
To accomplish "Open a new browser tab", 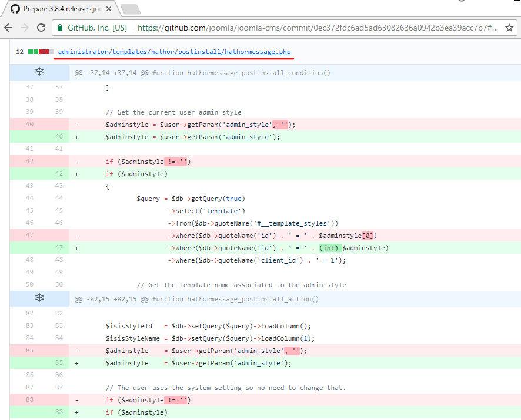I will (x=131, y=9).
